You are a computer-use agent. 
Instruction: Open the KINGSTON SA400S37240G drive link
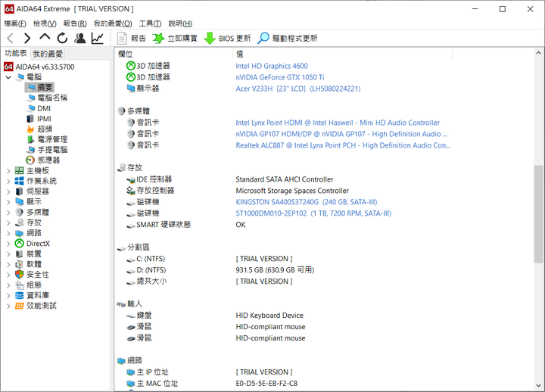click(x=307, y=202)
